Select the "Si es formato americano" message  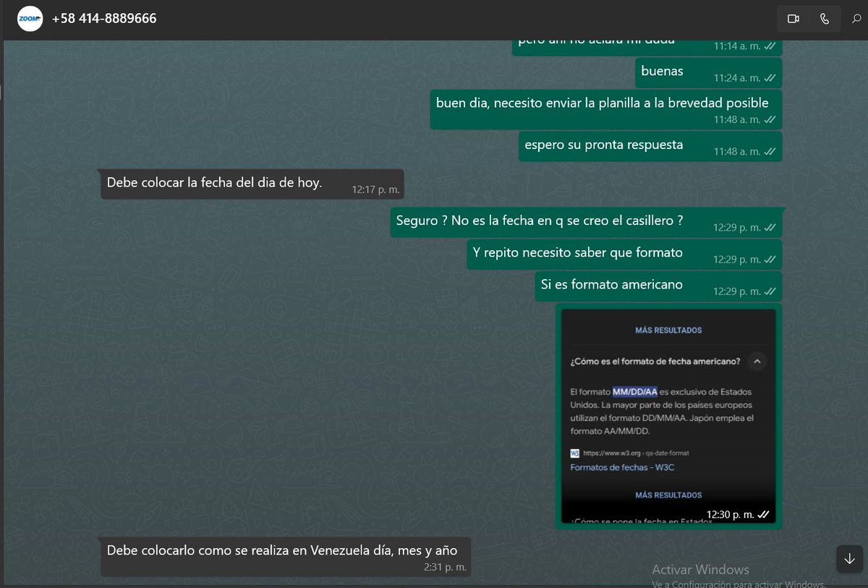pos(658,286)
